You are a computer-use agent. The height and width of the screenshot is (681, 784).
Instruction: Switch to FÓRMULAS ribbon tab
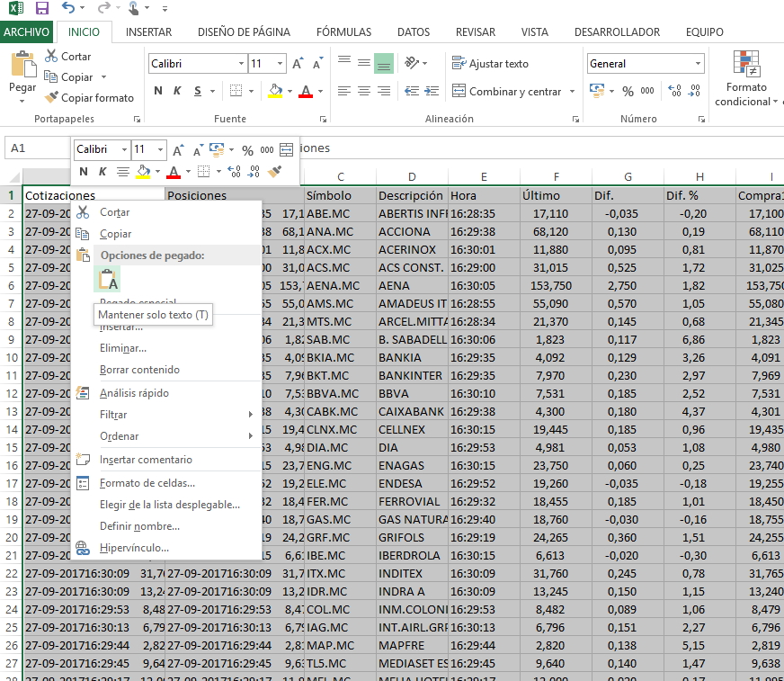(344, 32)
